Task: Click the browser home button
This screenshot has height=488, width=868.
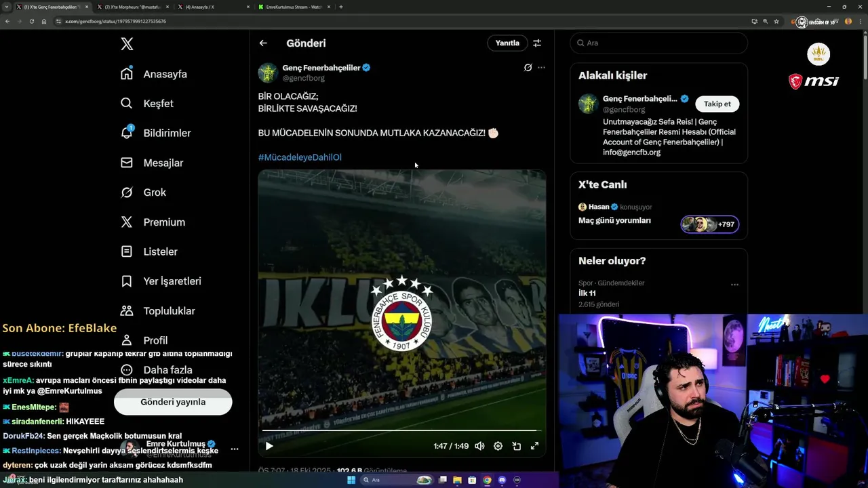Action: 44,21
